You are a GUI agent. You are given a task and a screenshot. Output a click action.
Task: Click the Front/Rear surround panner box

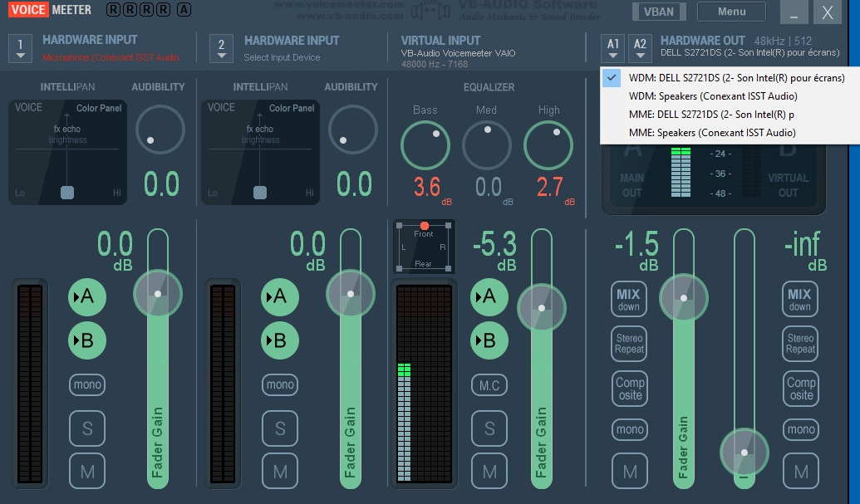424,247
